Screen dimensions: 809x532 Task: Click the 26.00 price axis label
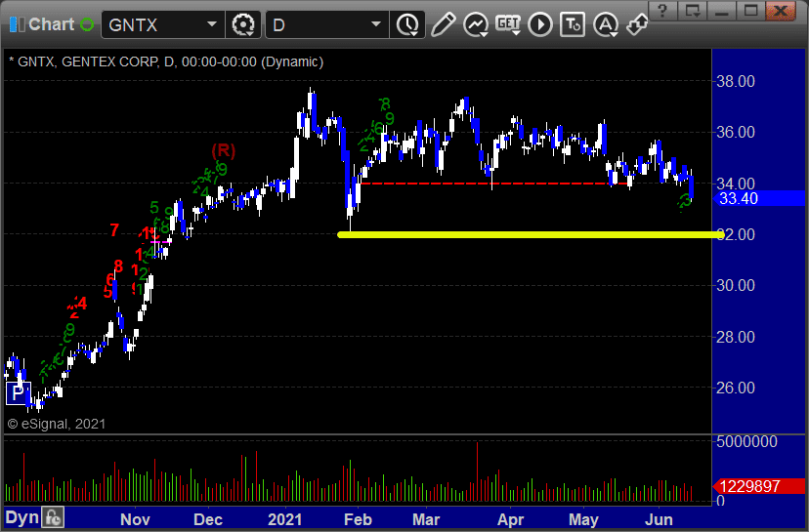click(x=735, y=388)
